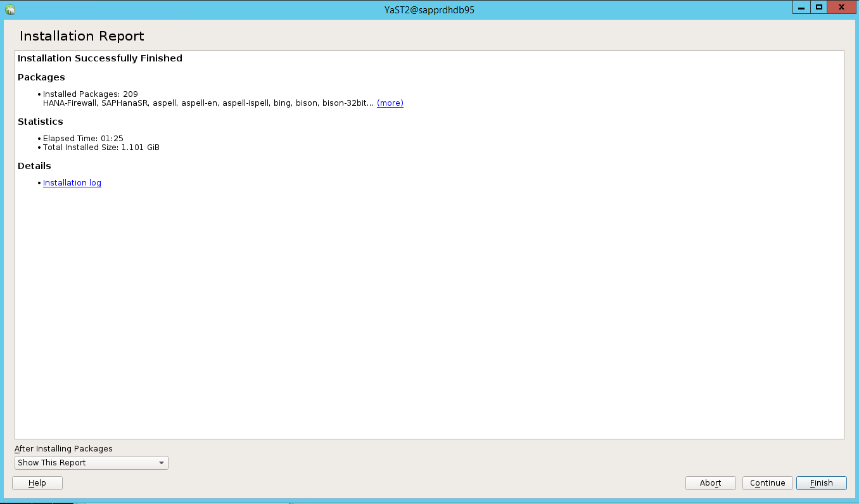Click the dropdown arrow beside Show This Report
The height and width of the screenshot is (504, 859).
click(160, 462)
